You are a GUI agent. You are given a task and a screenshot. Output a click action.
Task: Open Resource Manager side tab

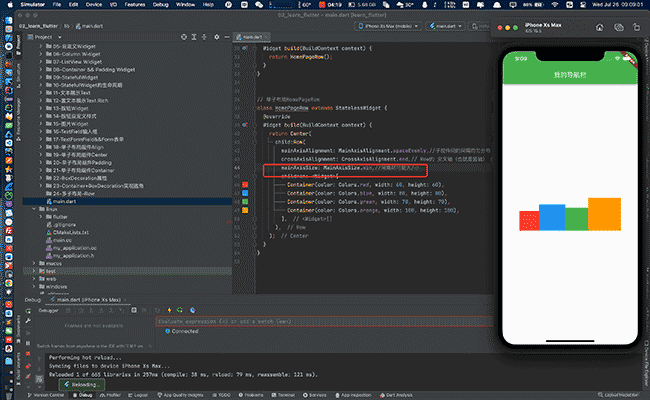click(18, 120)
